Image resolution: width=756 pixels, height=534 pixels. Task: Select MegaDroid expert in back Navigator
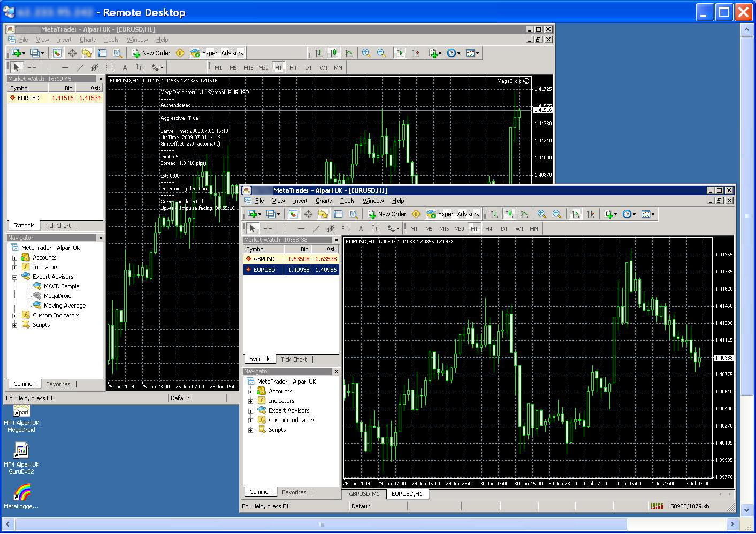tap(57, 296)
